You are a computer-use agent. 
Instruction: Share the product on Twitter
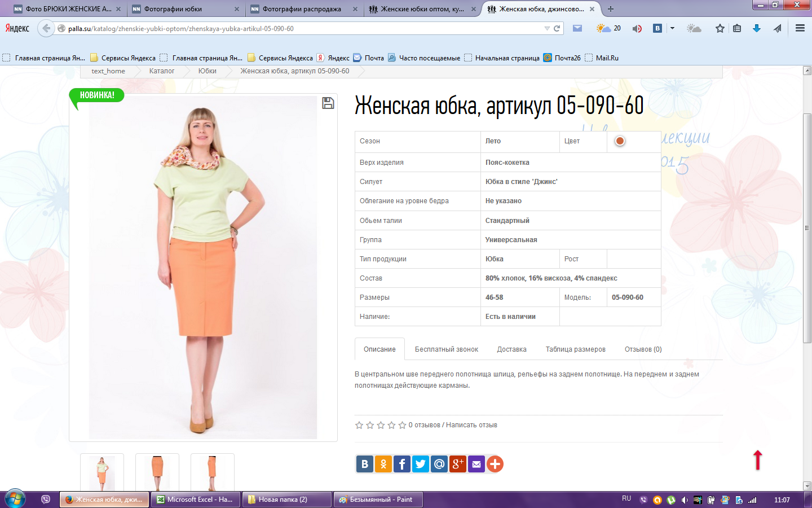[421, 464]
